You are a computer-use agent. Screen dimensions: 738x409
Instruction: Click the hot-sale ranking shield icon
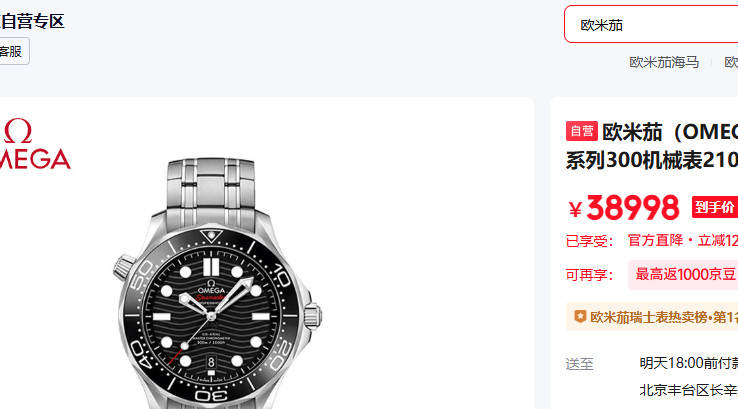pyautogui.click(x=580, y=317)
